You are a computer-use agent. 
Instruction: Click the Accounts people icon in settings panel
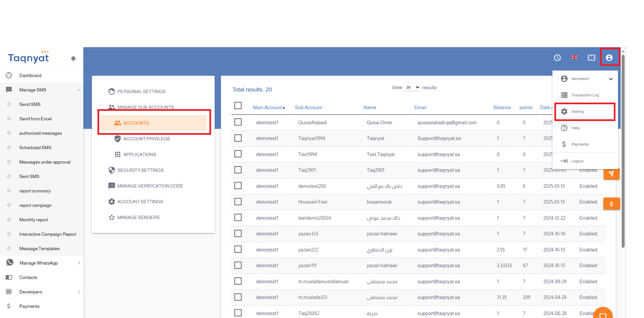117,123
